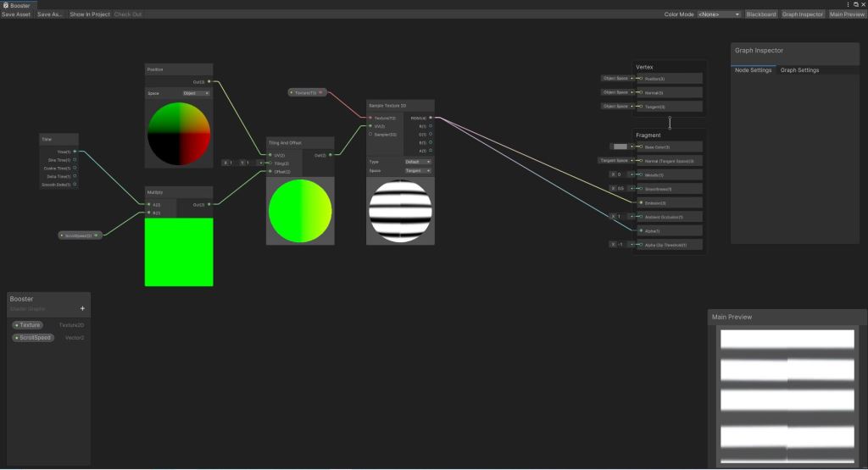Open the Space dropdown on the Position node
Viewport: 868px width, 470px height.
point(196,93)
